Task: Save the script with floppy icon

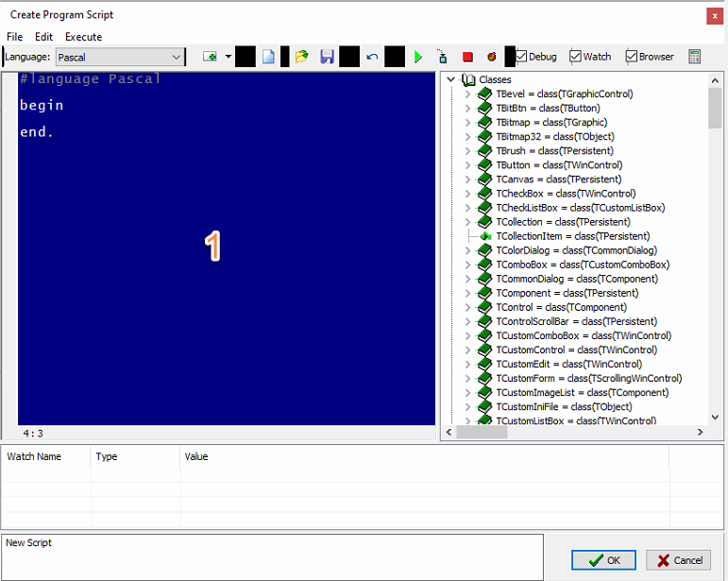Action: 327,57
